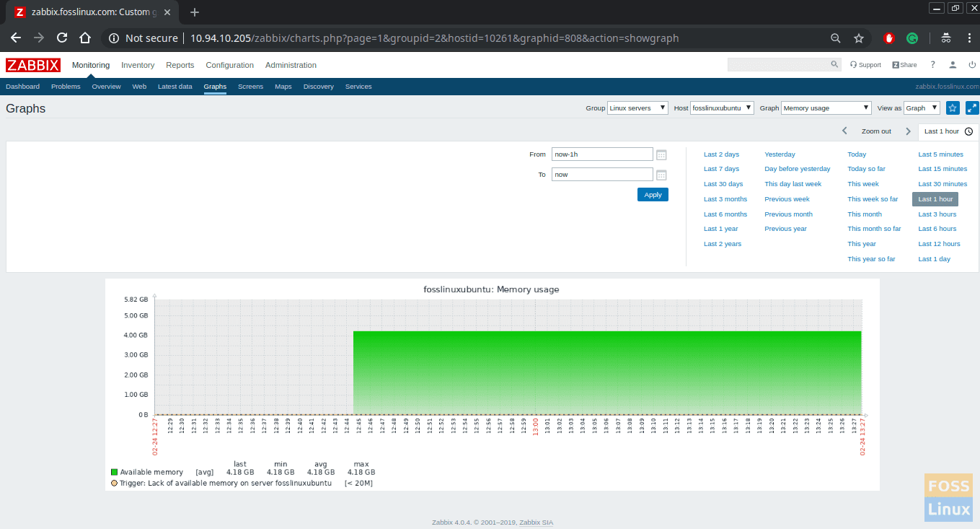Click the To time input field
This screenshot has height=529, width=980.
coord(602,175)
